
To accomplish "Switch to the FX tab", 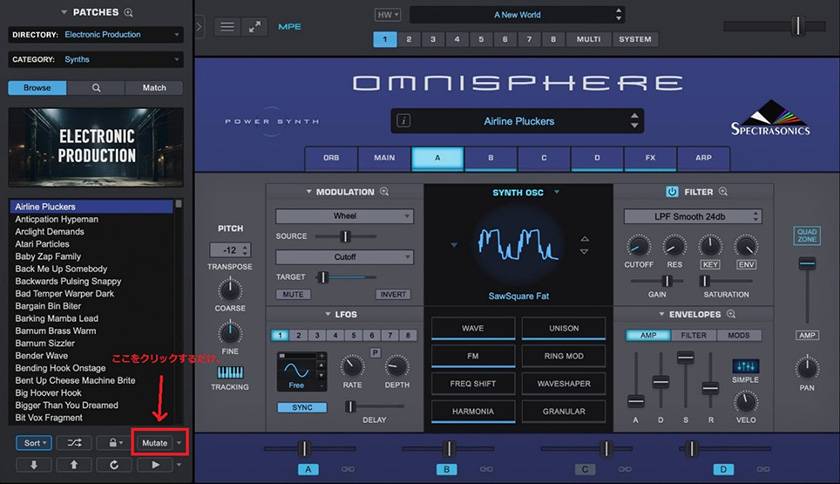I will 649,158.
